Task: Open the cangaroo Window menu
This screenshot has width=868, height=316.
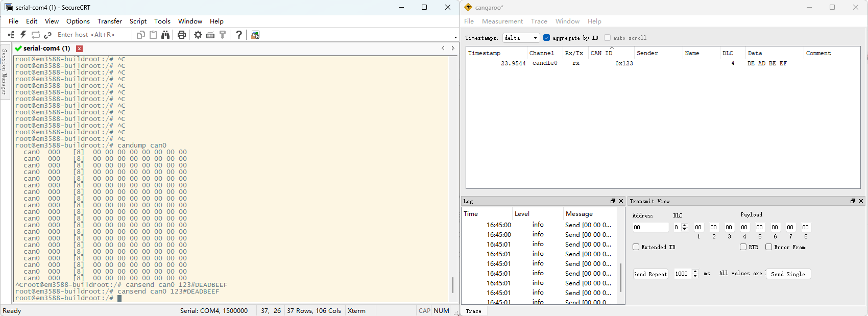Action: tap(567, 21)
